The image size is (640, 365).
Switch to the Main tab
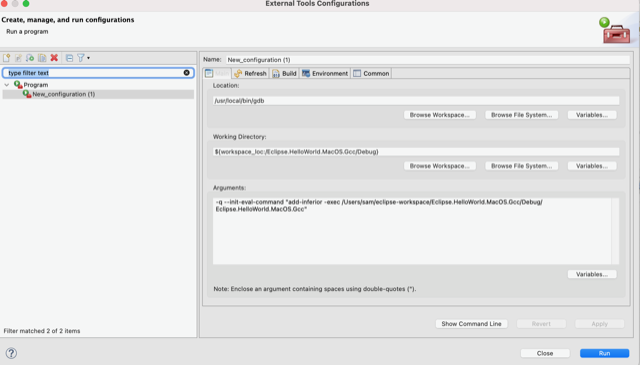tap(217, 73)
